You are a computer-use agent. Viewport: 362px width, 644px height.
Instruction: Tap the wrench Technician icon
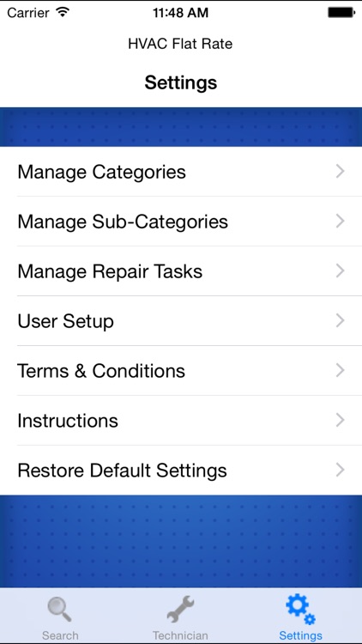tap(181, 610)
